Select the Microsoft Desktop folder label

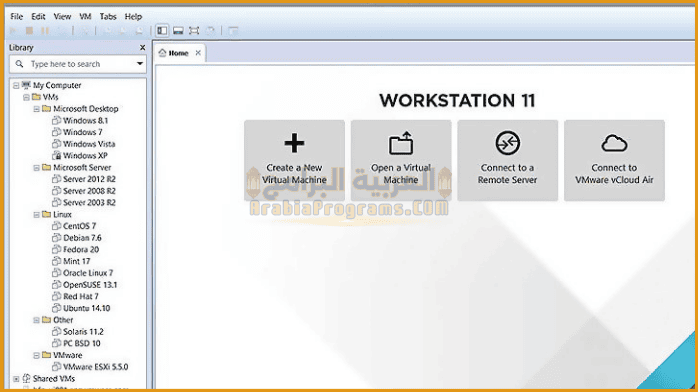(86, 109)
